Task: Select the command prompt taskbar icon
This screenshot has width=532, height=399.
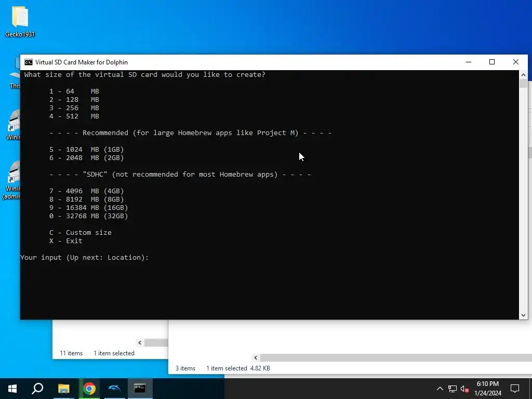Action: [x=140, y=389]
